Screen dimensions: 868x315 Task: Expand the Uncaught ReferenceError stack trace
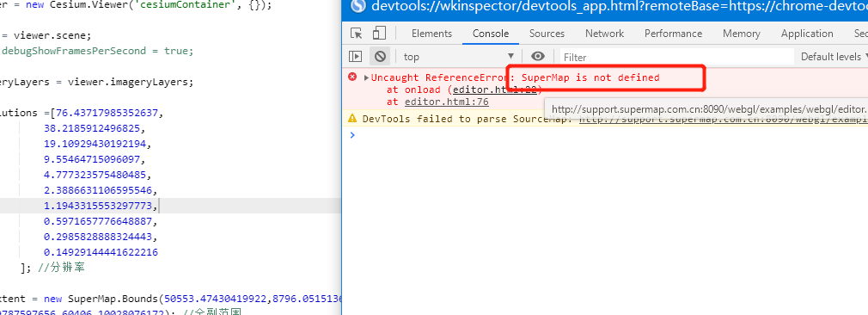coord(366,77)
